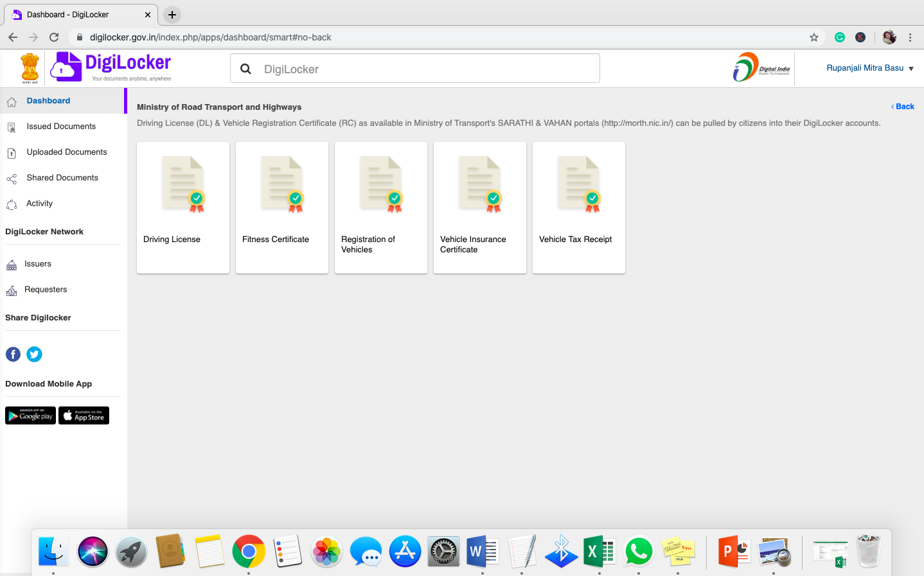The height and width of the screenshot is (576, 924).
Task: Open Uploaded Documents in sidebar
Action: [x=67, y=152]
